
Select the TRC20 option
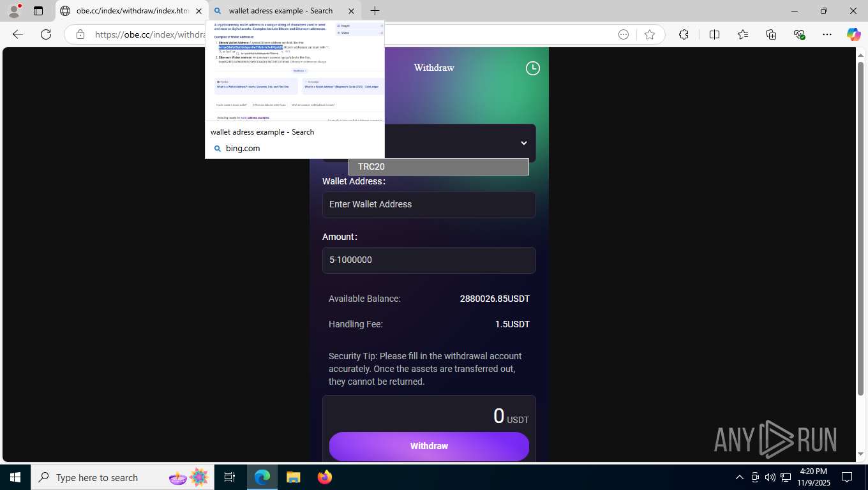coord(438,167)
